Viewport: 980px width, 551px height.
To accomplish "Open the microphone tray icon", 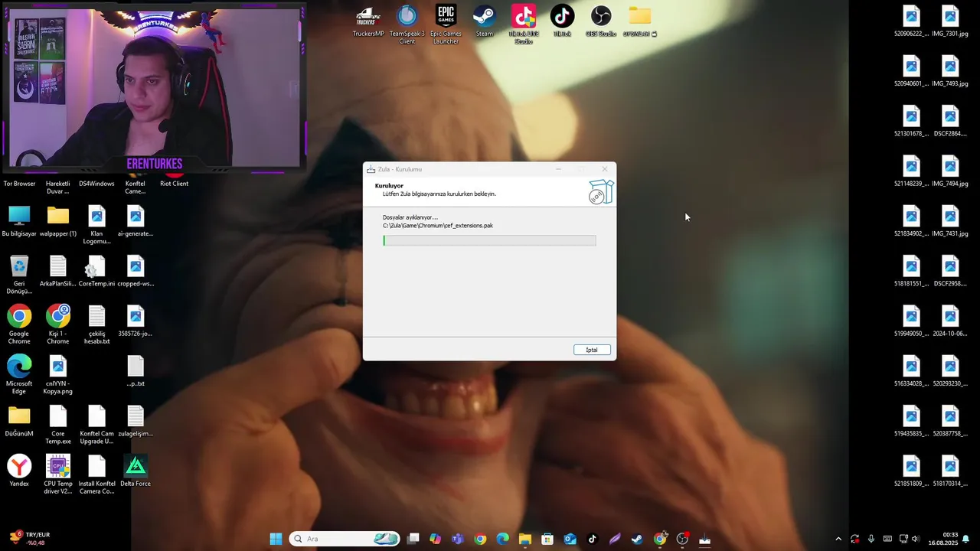I will (871, 539).
